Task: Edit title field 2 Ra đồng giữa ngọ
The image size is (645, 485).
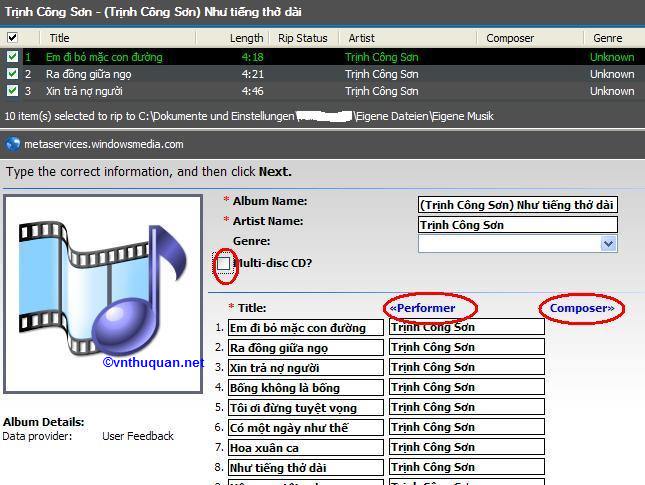Action: pyautogui.click(x=306, y=348)
